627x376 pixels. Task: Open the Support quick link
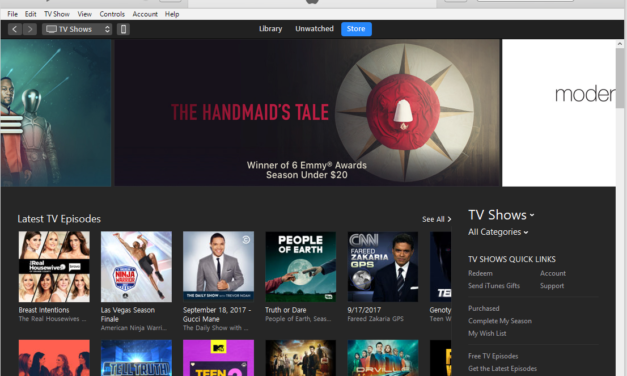(552, 286)
